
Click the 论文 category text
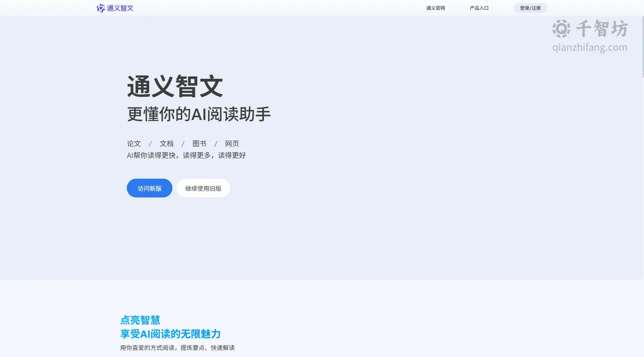point(134,144)
